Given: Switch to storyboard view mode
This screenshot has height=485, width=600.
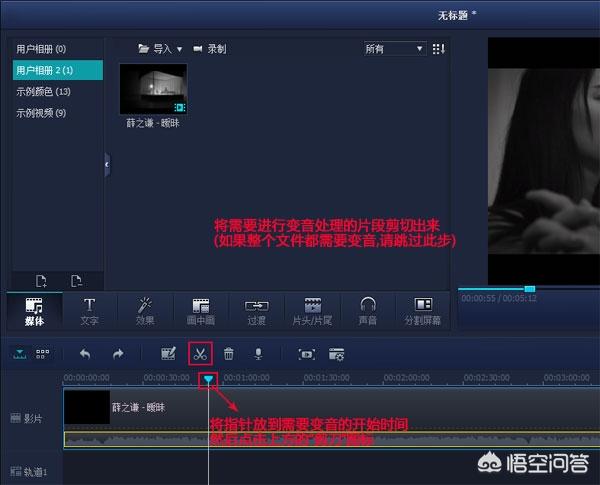Looking at the screenshot, I should (x=42, y=354).
